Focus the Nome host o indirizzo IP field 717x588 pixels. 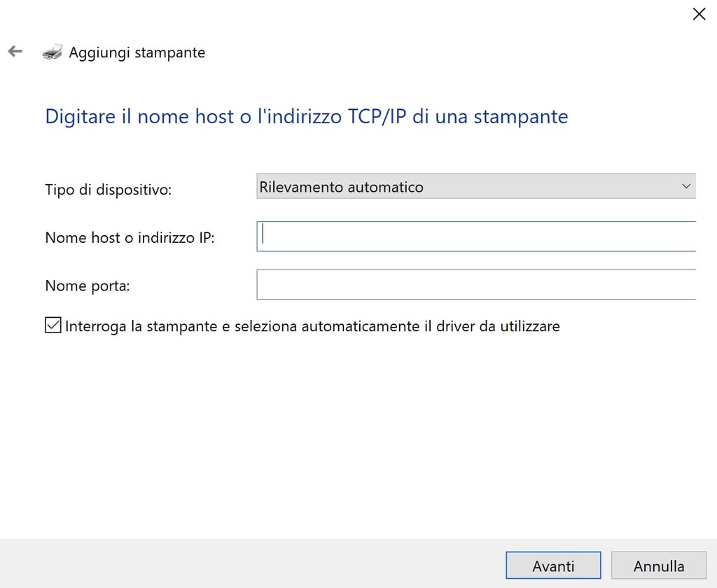[x=476, y=237]
